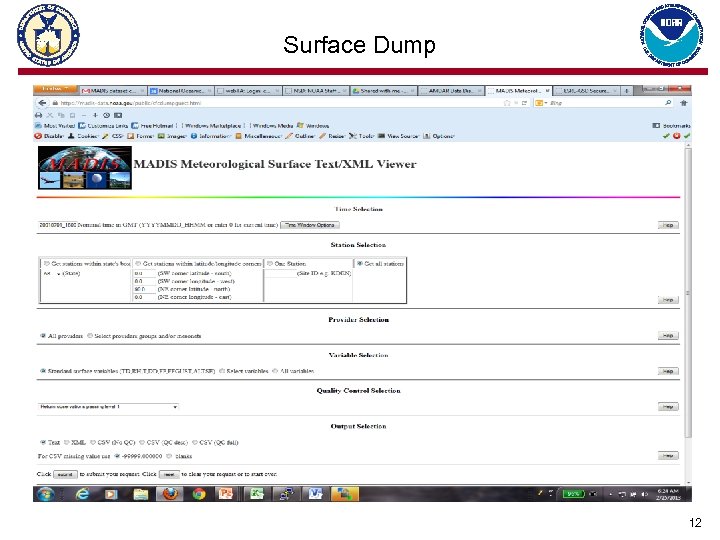The image size is (720, 540).
Task: Open Internet Explorer from the taskbar
Action: (x=82, y=494)
